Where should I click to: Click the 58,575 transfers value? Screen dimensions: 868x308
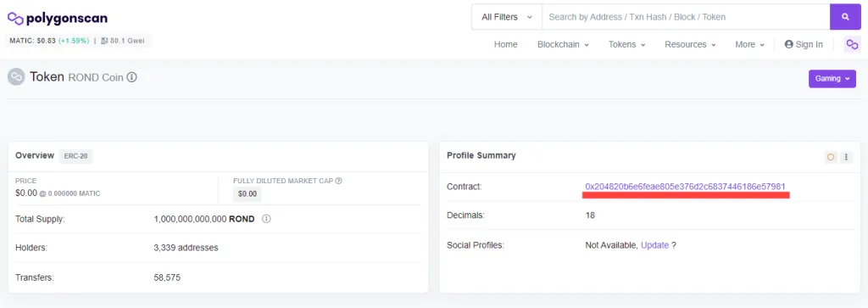[x=167, y=277]
